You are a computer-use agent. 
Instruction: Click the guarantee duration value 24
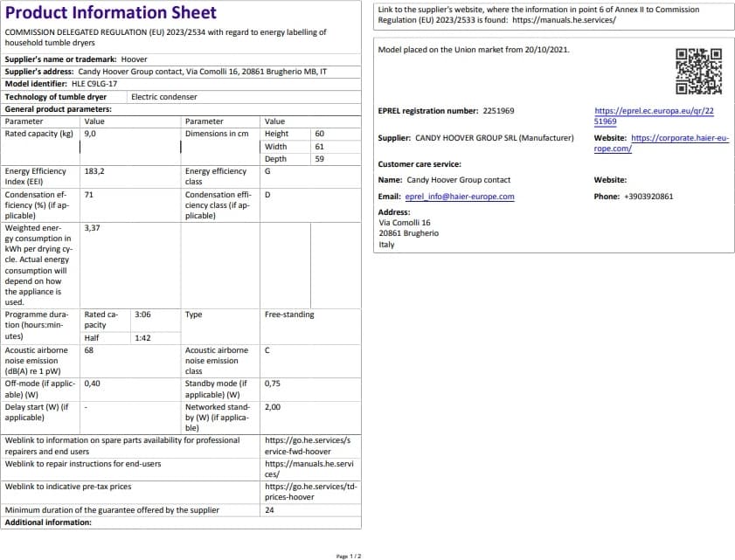tap(269, 509)
